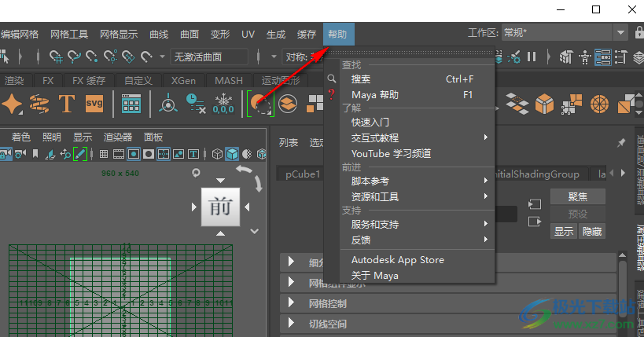Toggle the resolution gate display

pyautogui.click(x=134, y=154)
